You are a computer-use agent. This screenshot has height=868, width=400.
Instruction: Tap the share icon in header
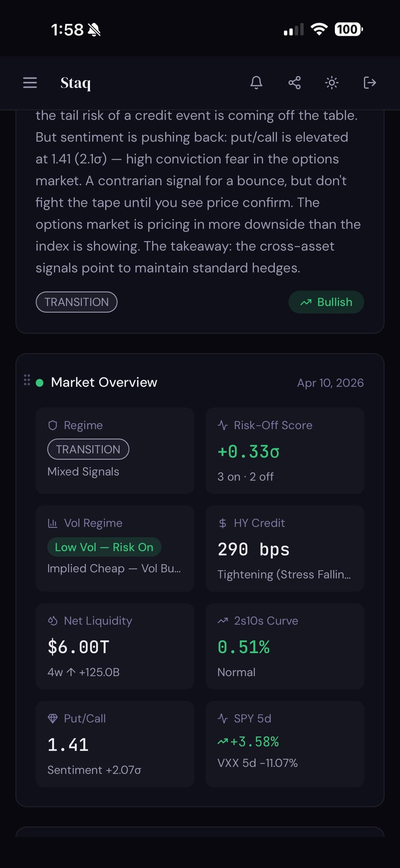[x=294, y=83]
